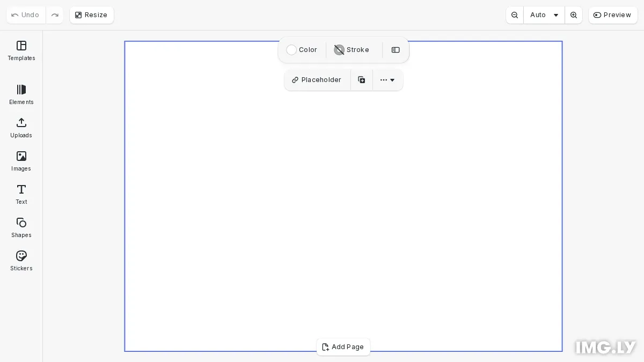This screenshot has height=362, width=644.
Task: Open the Uploads panel
Action: coord(21,128)
